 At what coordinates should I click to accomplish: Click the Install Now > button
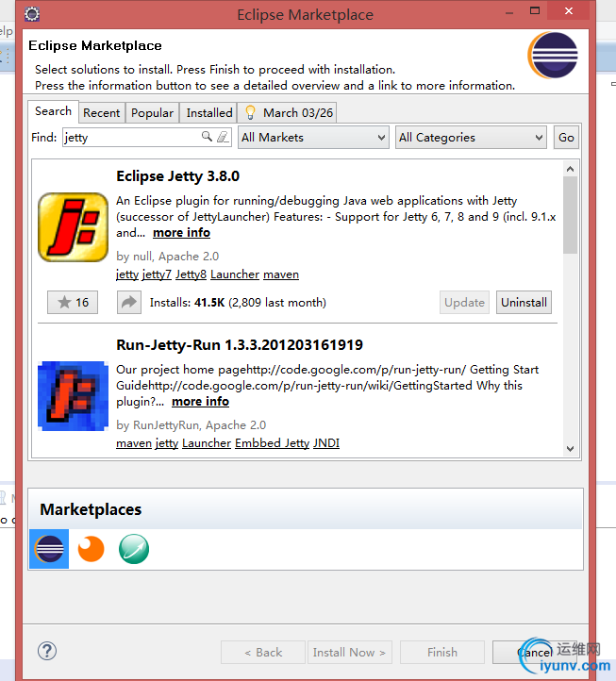click(349, 653)
